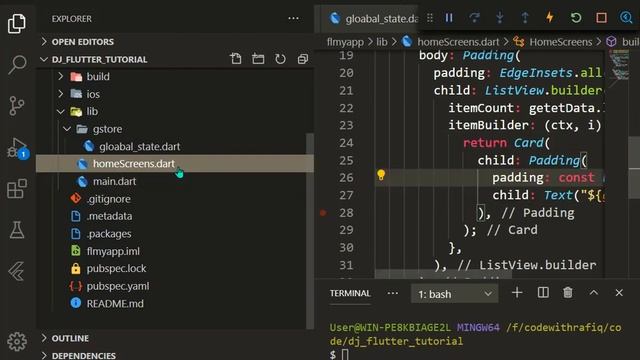
Task: Split the terminal pane
Action: click(543, 293)
